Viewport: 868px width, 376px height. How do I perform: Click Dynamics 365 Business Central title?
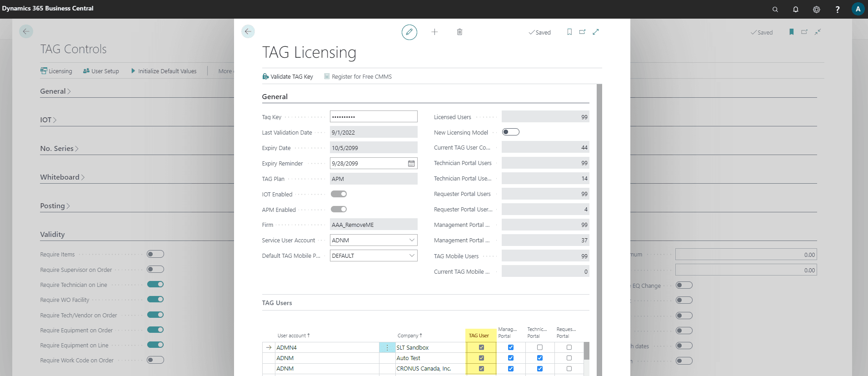48,8
